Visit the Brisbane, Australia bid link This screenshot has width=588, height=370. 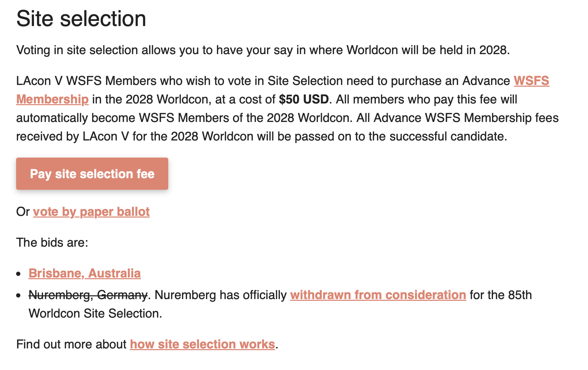[x=85, y=273]
